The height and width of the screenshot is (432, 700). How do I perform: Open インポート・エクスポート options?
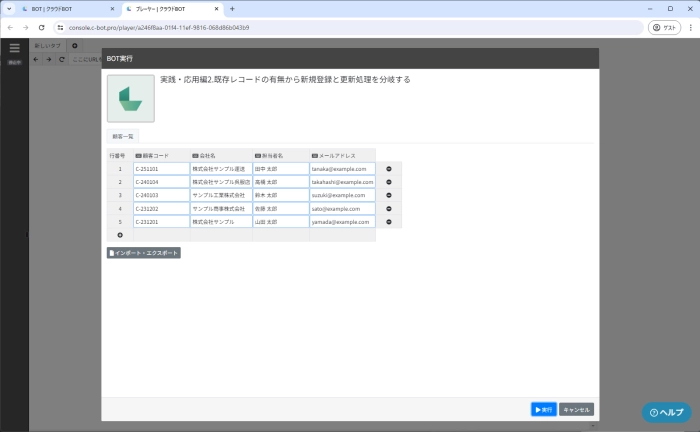click(x=144, y=253)
